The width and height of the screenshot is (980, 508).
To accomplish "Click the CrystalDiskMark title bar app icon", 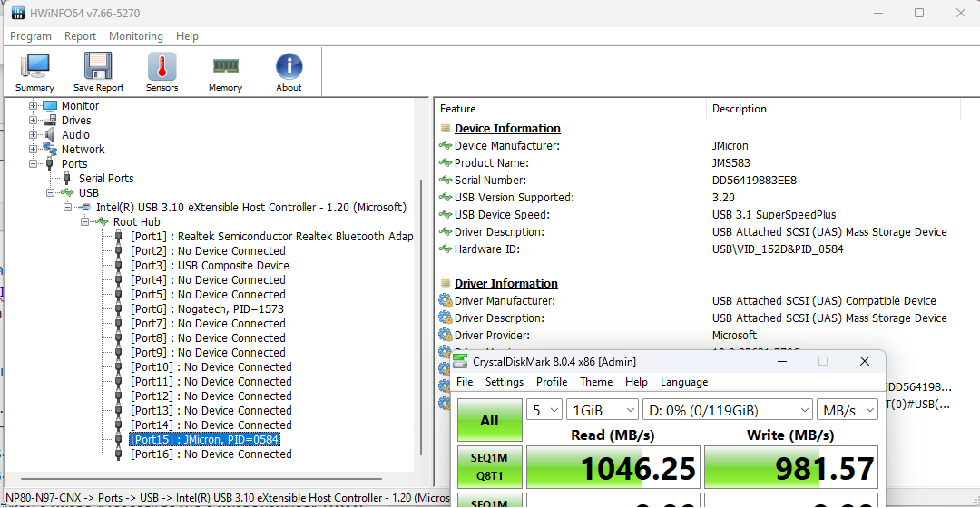I will point(460,361).
